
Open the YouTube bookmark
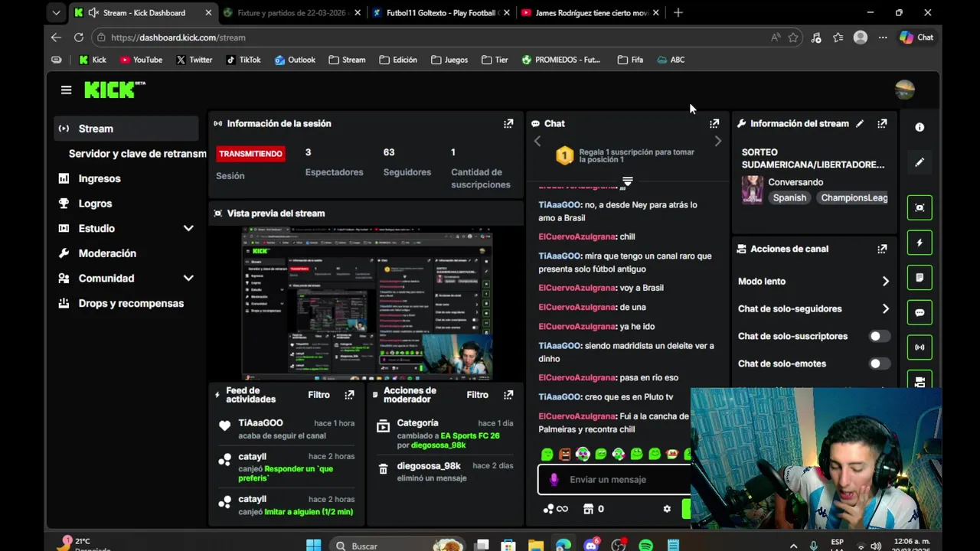pos(141,60)
